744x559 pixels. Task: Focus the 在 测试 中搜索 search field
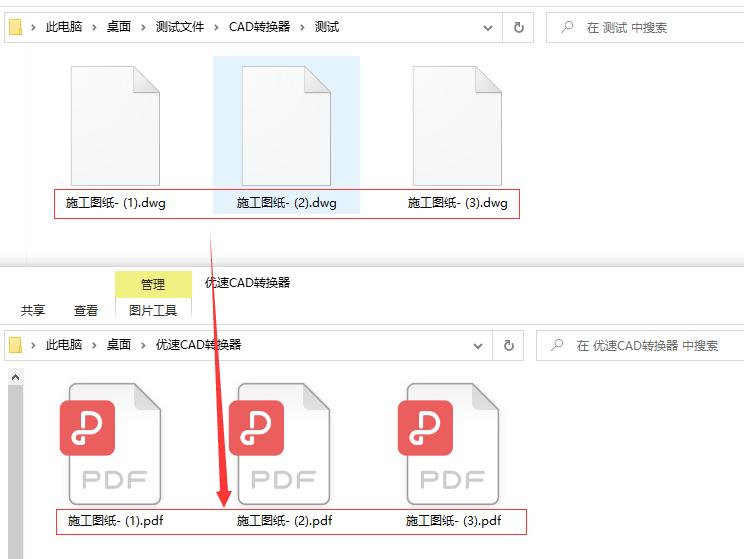(x=645, y=28)
